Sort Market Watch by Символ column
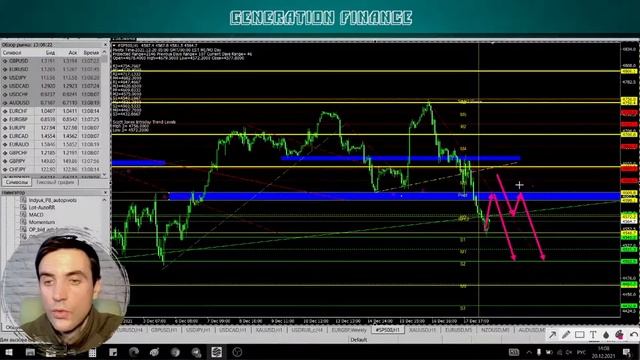This screenshot has width=640, height=360. click(12, 53)
